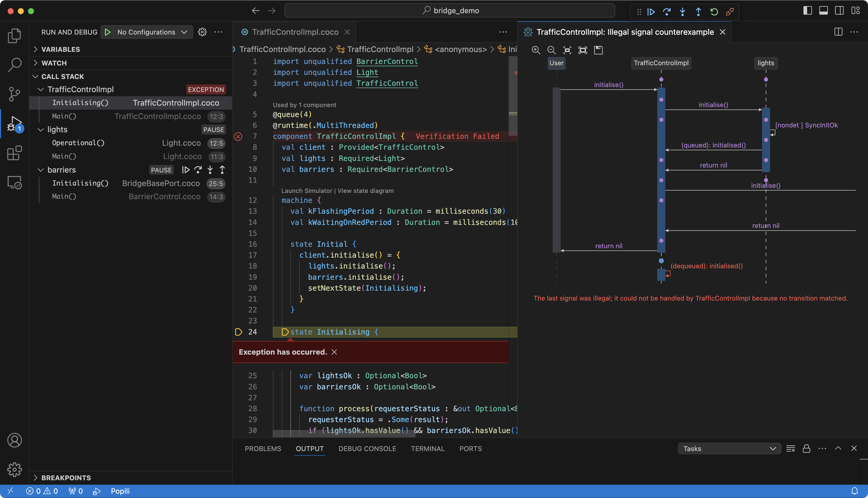
Task: Switch to the PORTS tab
Action: click(470, 449)
